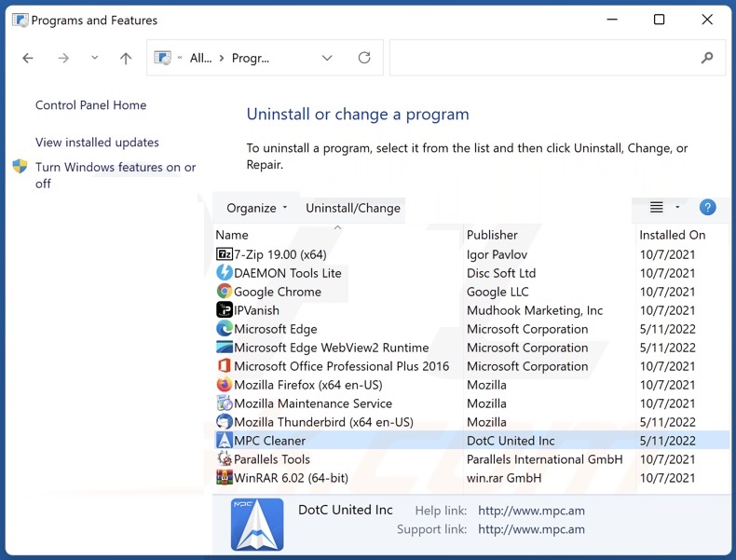
Task: Click the Windows features shield icon
Action: 20,166
